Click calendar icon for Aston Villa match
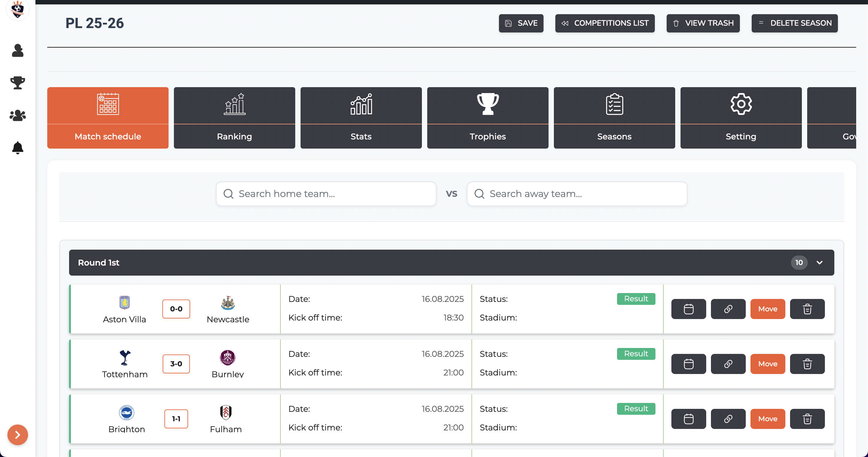This screenshot has height=457, width=868. [x=688, y=309]
